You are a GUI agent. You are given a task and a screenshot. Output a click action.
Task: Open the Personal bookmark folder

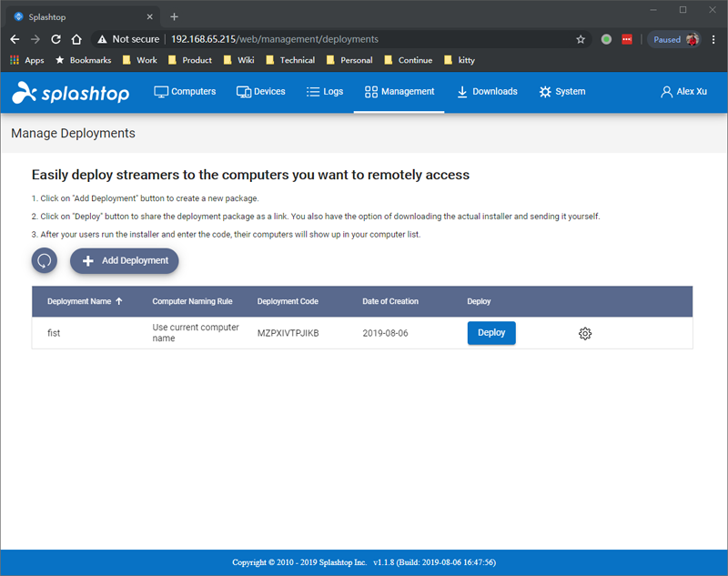click(349, 60)
